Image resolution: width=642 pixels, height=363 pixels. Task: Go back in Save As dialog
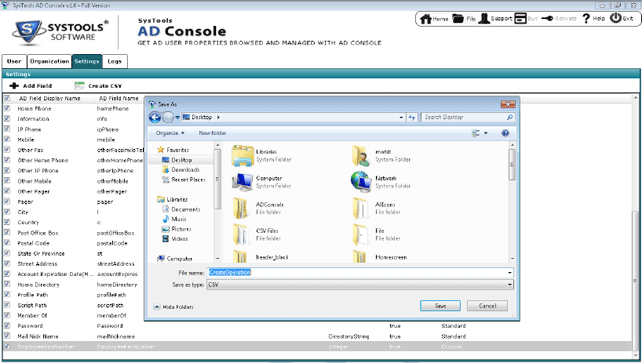tap(155, 117)
